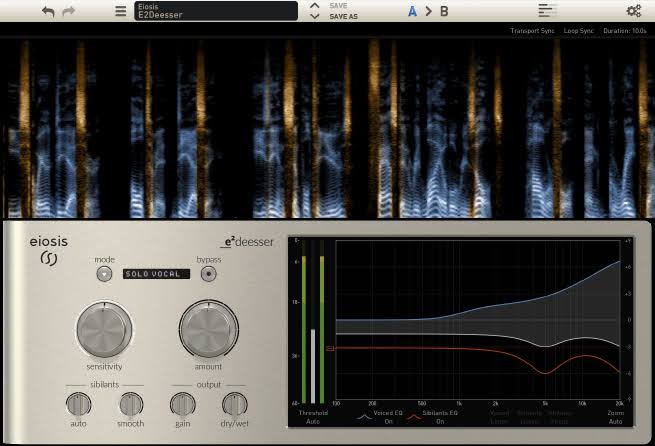655x446 pixels.
Task: Click the sibilants auto knob
Action: pyautogui.click(x=78, y=404)
